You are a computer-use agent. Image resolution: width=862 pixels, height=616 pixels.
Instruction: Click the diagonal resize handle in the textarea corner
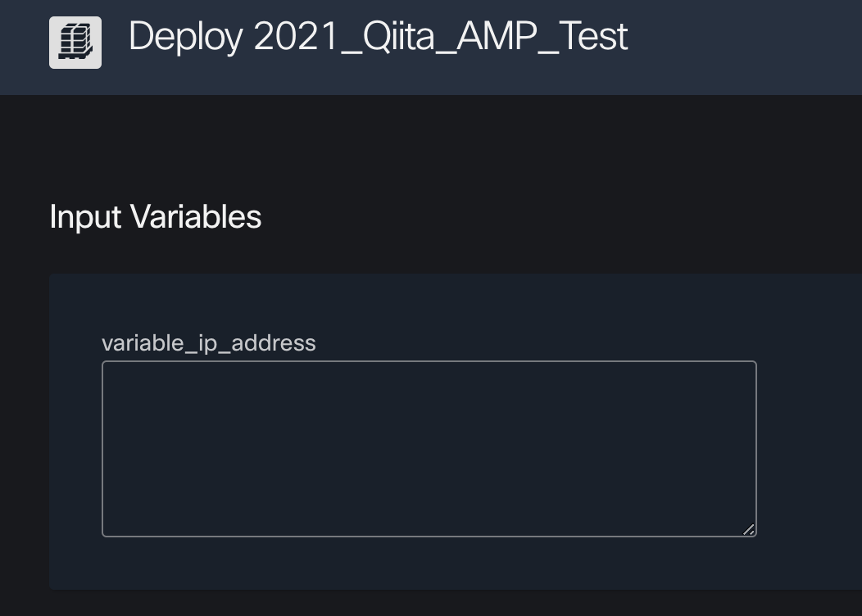click(x=749, y=529)
